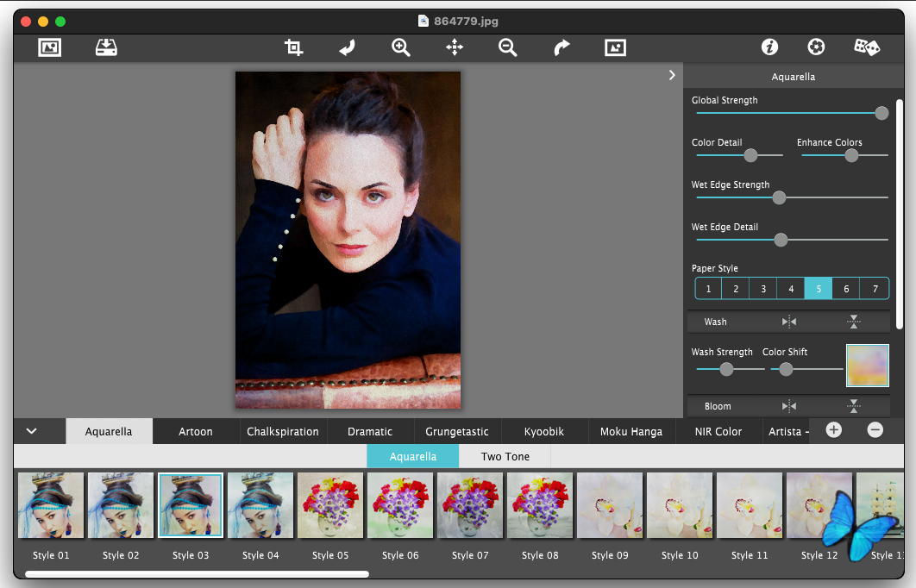916x588 pixels.
Task: Select paper style 3
Action: [x=763, y=289]
